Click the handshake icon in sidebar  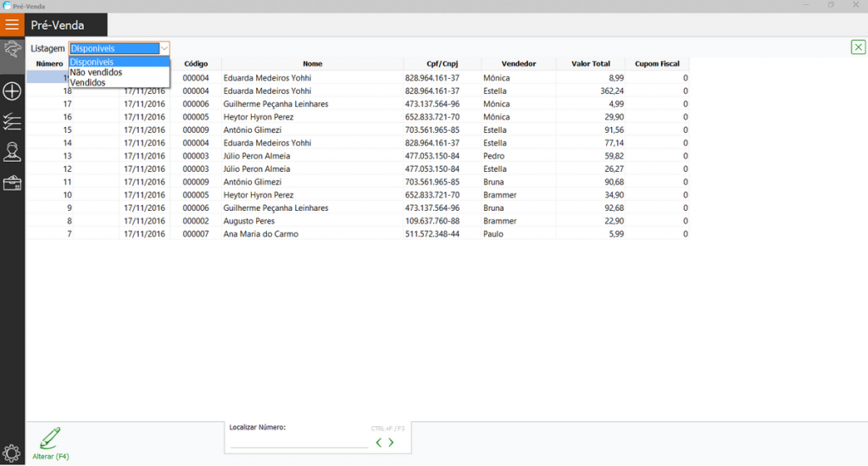(x=12, y=51)
